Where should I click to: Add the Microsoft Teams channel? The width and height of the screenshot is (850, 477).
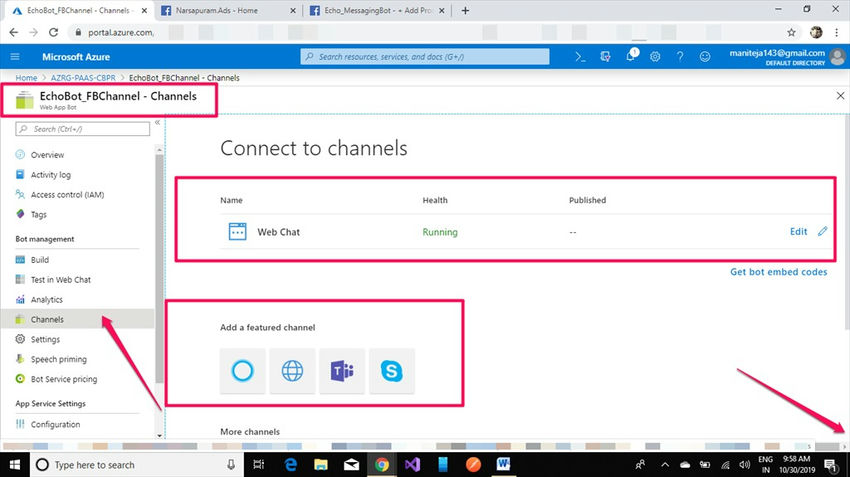click(342, 371)
